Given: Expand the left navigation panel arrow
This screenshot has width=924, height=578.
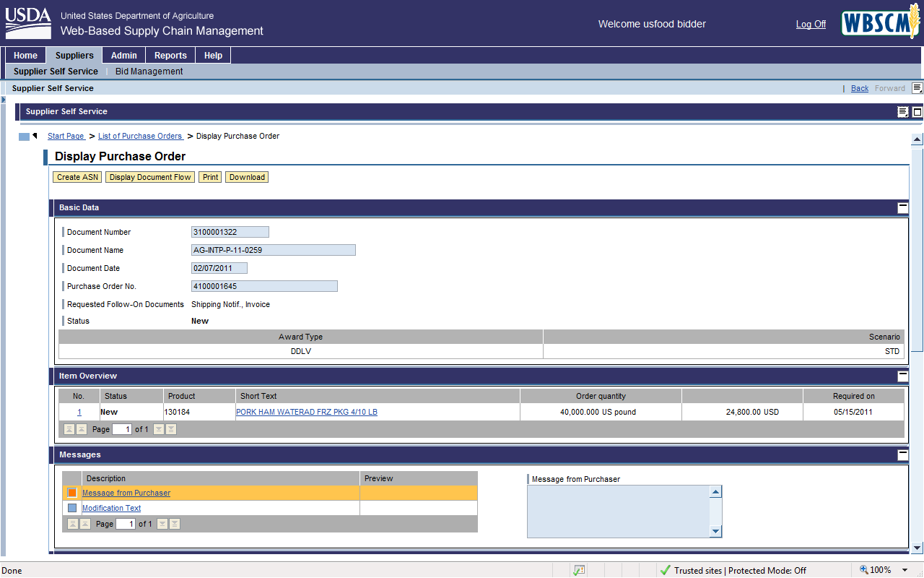Looking at the screenshot, I should [x=4, y=100].
